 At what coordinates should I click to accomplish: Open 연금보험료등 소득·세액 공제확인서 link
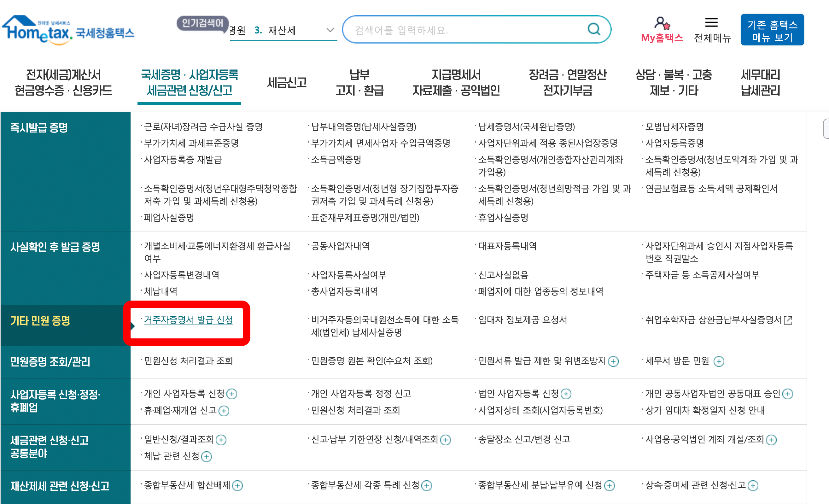click(x=712, y=189)
